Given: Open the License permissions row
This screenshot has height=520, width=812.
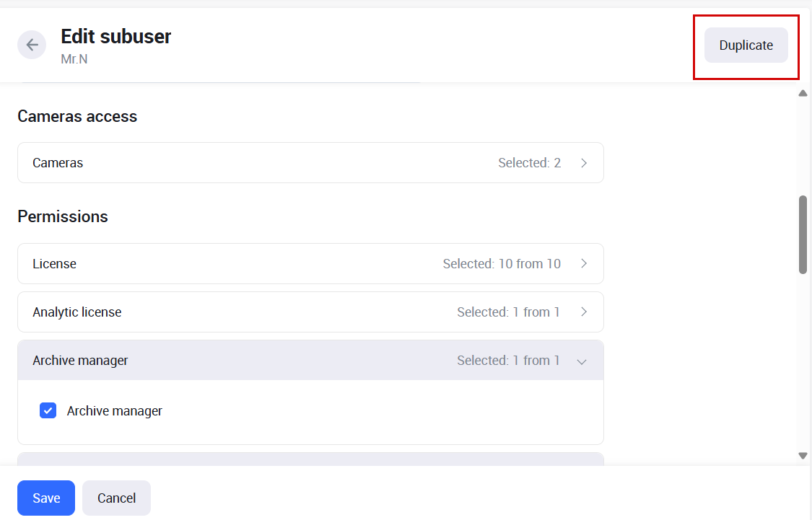Looking at the screenshot, I should click(x=310, y=264).
